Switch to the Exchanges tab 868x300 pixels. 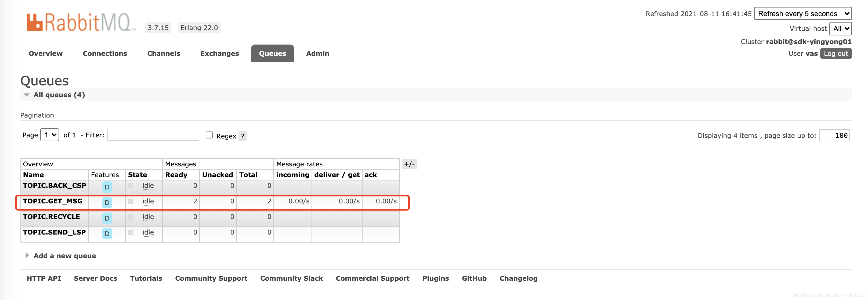[x=219, y=54]
